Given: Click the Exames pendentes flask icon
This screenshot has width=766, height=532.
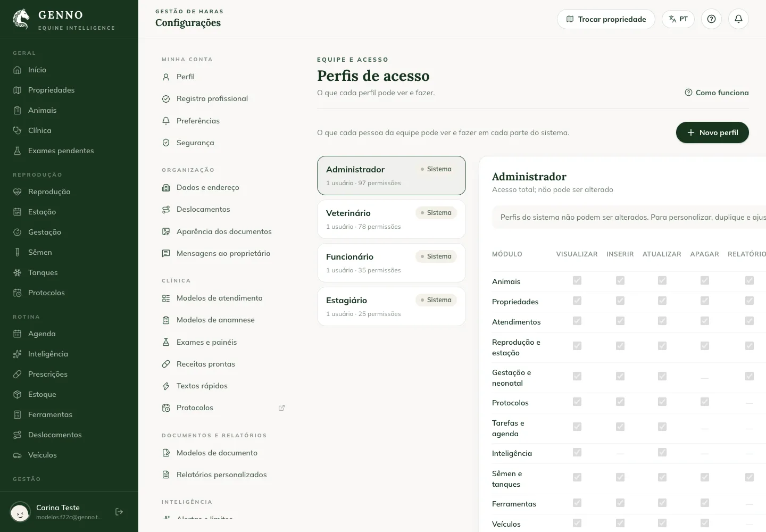Looking at the screenshot, I should pos(18,151).
